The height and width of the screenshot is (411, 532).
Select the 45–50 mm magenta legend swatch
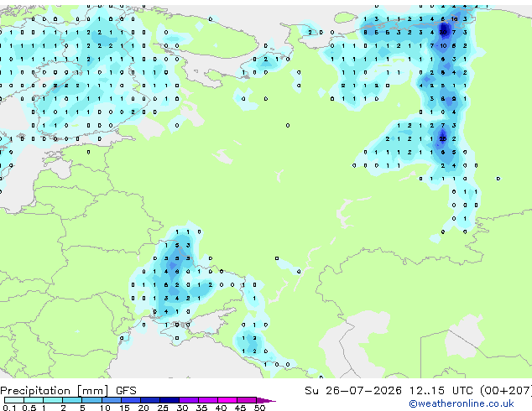[247, 400]
